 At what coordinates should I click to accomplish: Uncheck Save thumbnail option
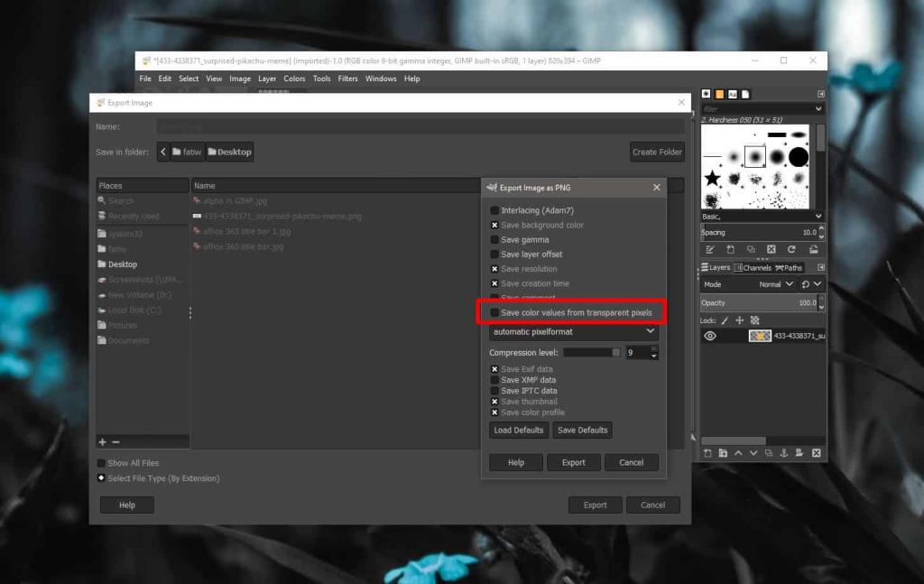point(494,401)
